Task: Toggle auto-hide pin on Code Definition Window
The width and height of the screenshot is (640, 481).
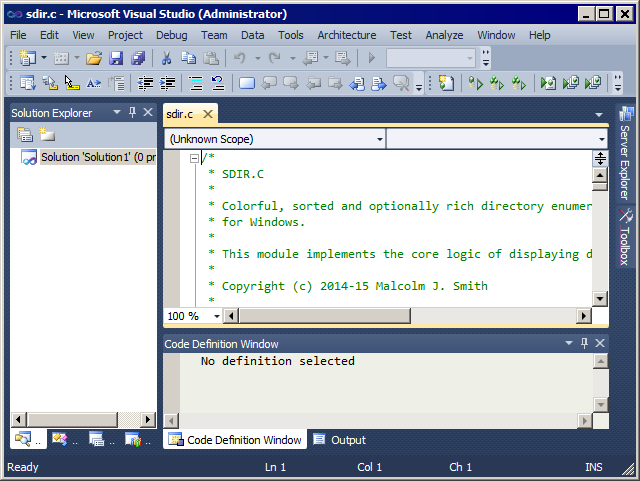Action: click(584, 343)
